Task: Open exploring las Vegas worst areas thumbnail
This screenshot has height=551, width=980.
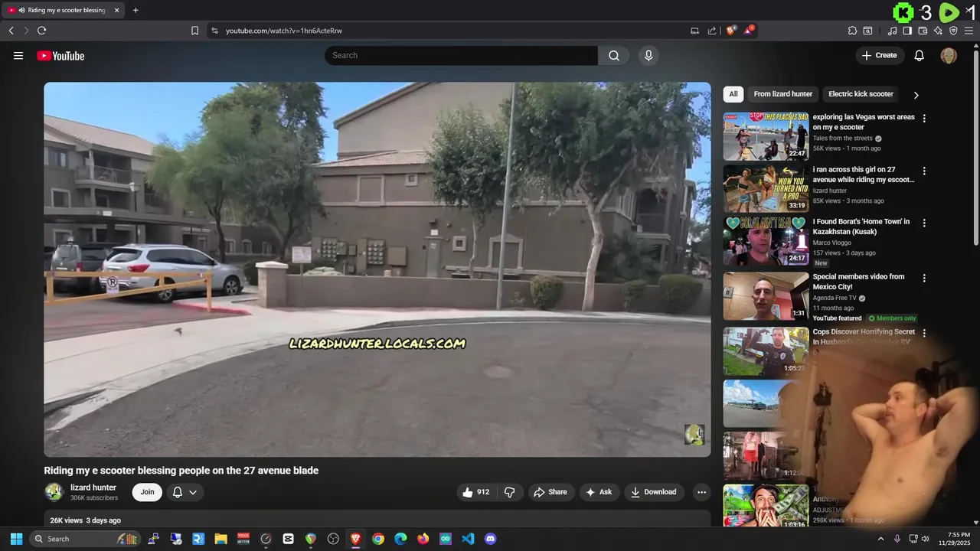Action: pyautogui.click(x=766, y=136)
